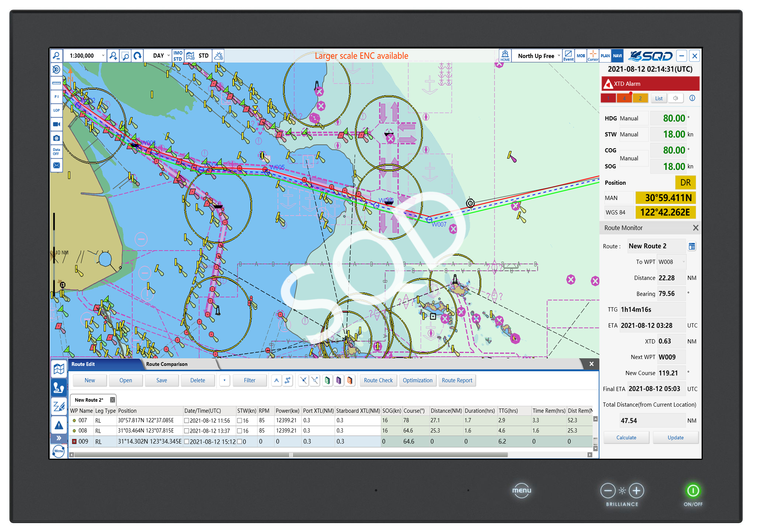Trigger the MOB button
758x532 pixels.
tap(581, 56)
